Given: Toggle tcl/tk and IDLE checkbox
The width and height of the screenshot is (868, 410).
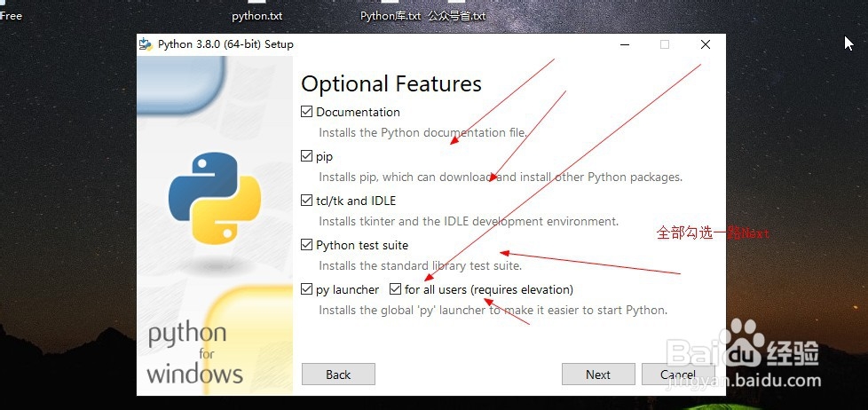Looking at the screenshot, I should click(x=307, y=201).
